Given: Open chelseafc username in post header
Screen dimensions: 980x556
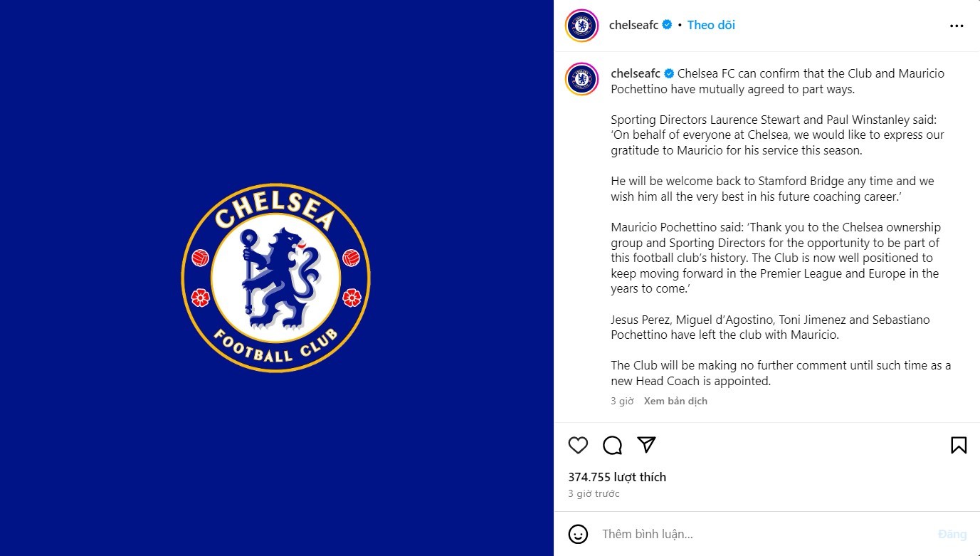Looking at the screenshot, I should (633, 25).
